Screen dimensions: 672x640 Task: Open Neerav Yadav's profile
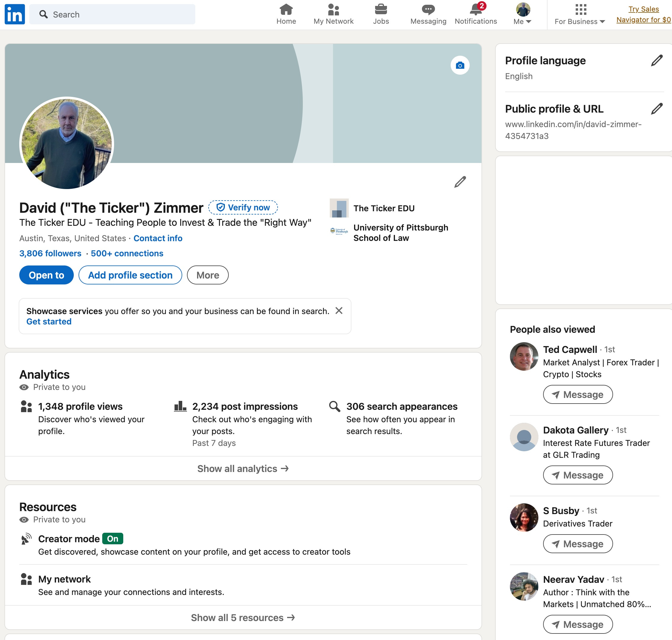573,580
